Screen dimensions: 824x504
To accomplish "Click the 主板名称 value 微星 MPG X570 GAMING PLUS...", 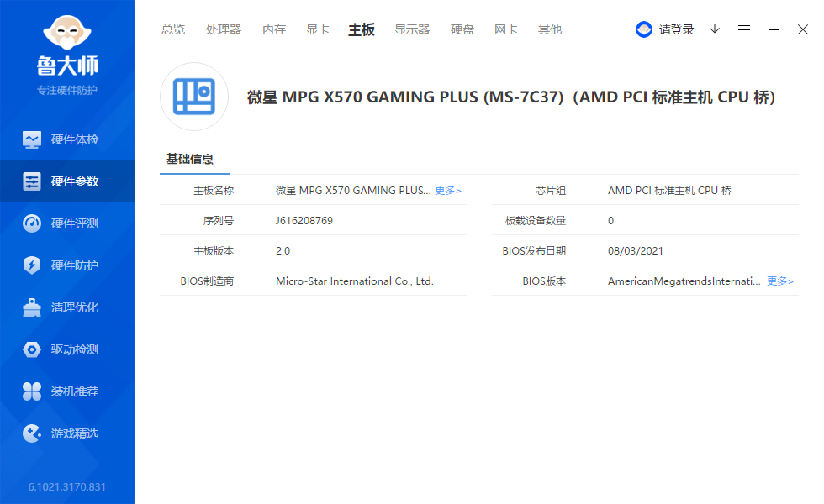I will click(353, 191).
